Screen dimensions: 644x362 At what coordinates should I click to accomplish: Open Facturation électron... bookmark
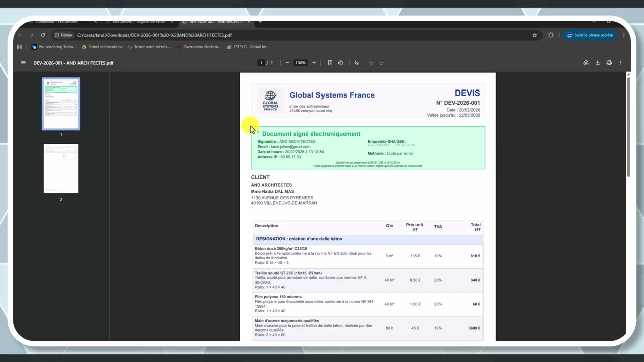[199, 47]
